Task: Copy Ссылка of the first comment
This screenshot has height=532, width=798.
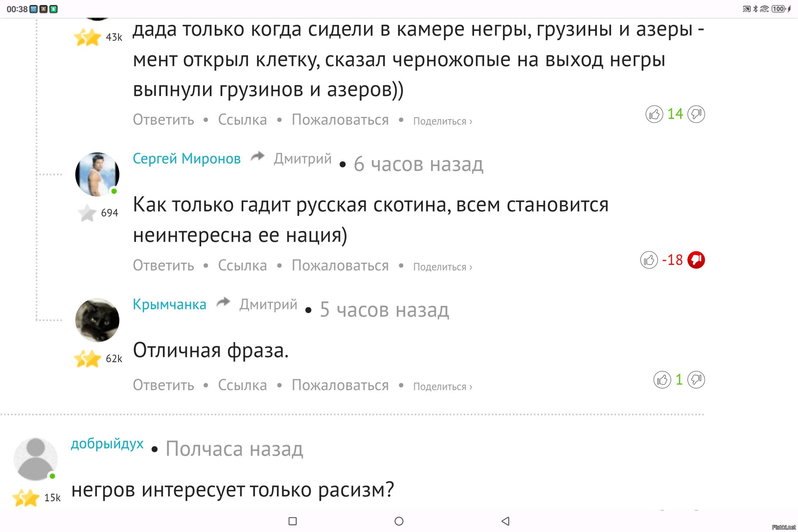Action: pos(242,120)
